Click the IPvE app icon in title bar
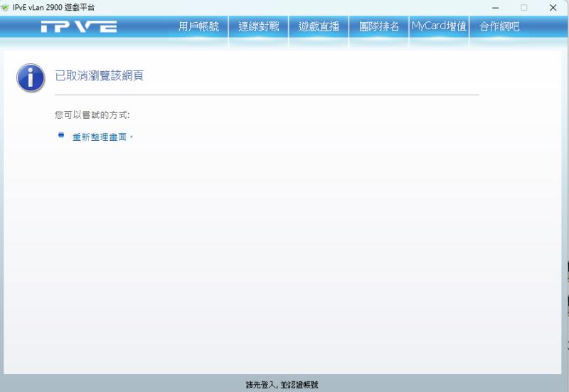569x392 pixels. coord(5,7)
